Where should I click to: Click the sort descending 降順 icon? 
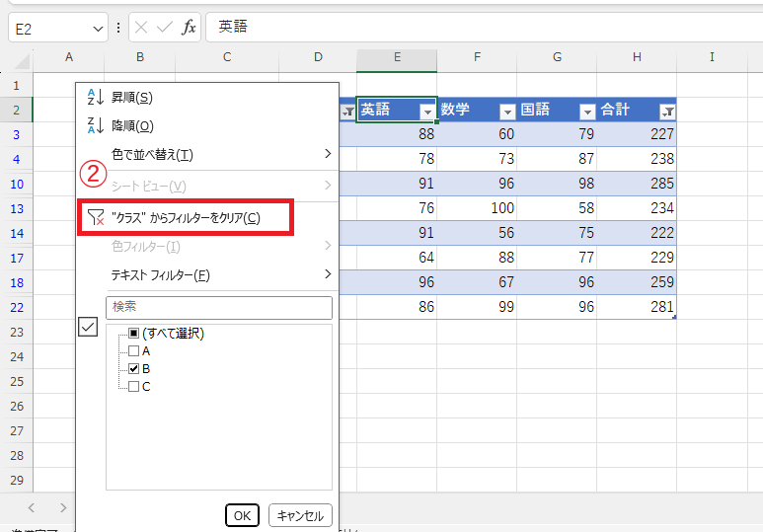(96, 125)
